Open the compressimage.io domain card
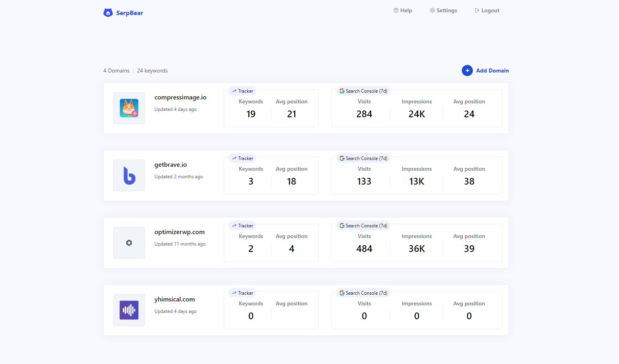This screenshot has height=364, width=619. (180, 97)
